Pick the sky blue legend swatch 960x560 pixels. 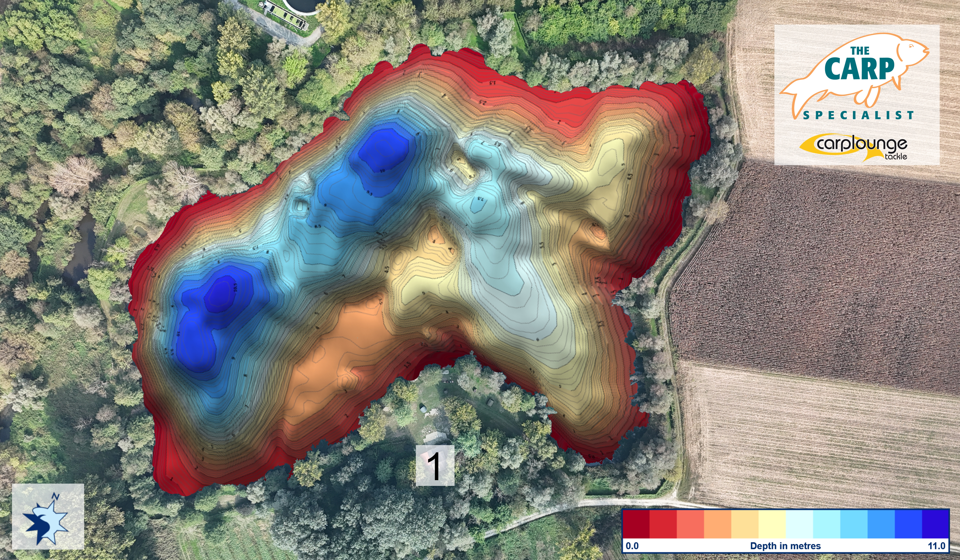854,524
